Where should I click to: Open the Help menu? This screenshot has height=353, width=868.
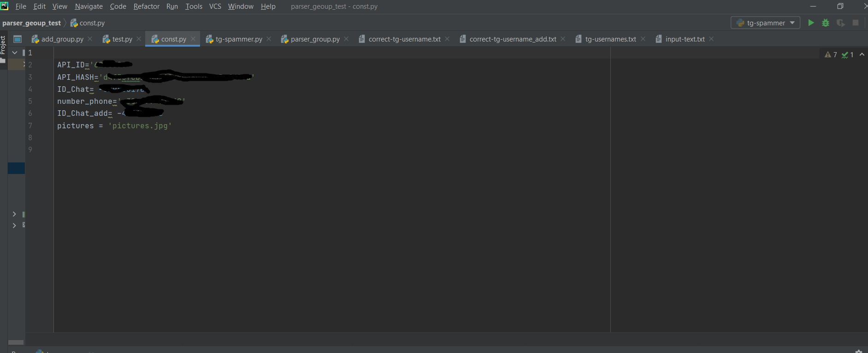click(268, 6)
